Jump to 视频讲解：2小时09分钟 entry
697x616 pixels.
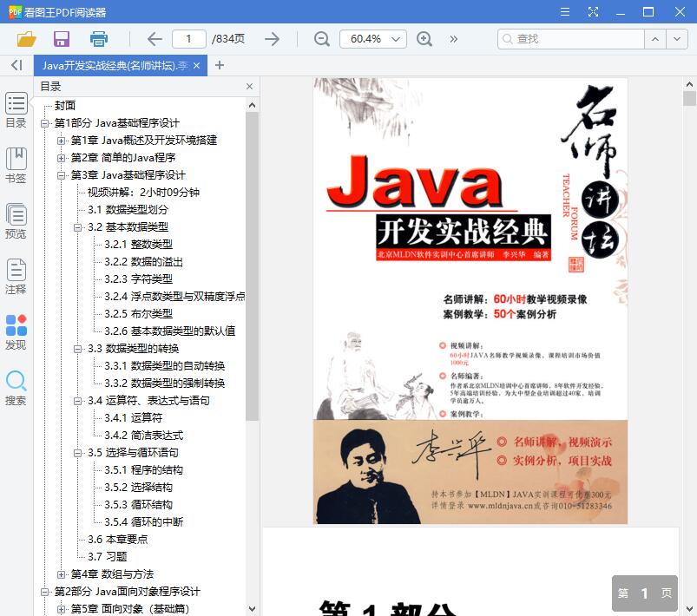[x=143, y=193]
